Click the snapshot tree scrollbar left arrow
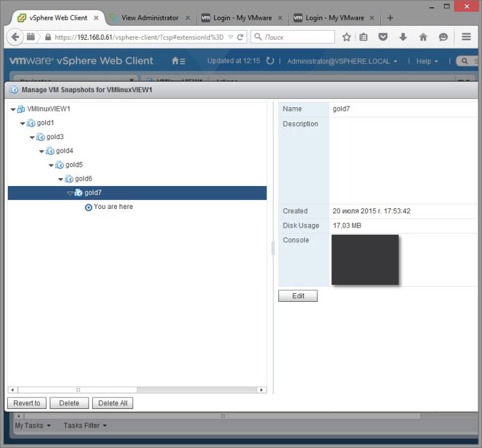Screen dimensions: 482x448 (13, 390)
